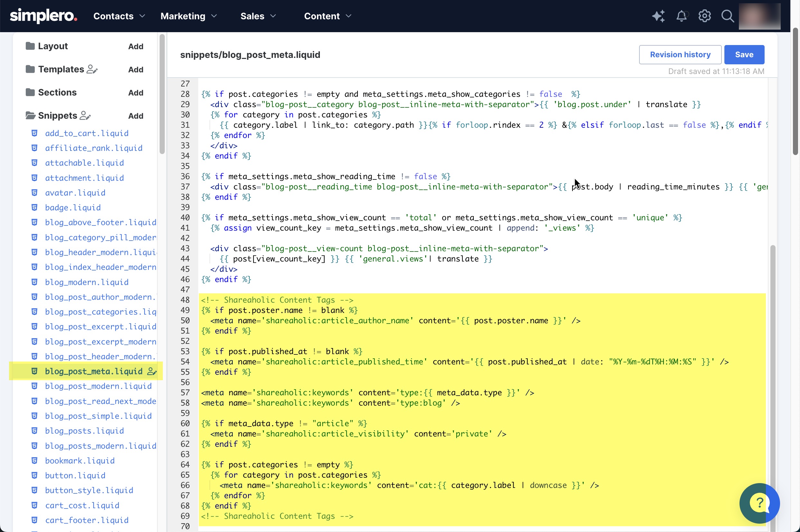Open the notifications bell
The height and width of the screenshot is (532, 800).
682,16
